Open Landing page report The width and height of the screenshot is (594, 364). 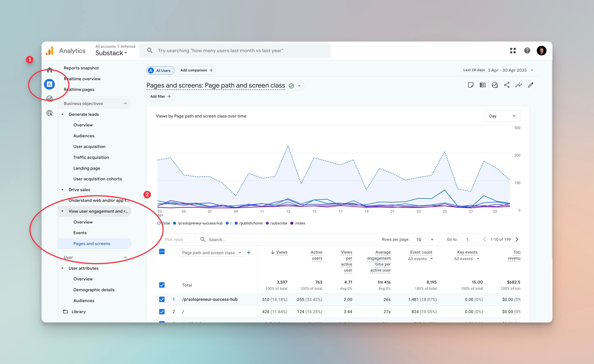coord(87,168)
